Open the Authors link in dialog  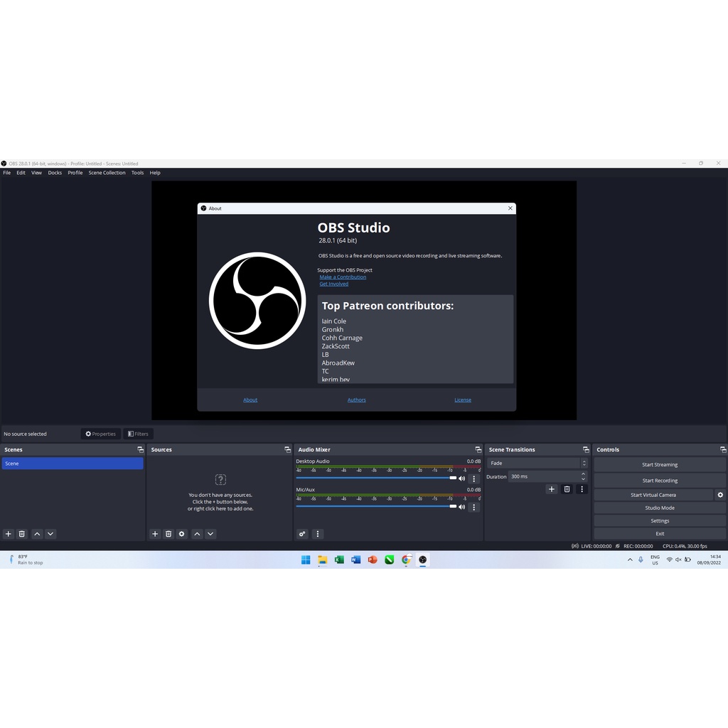pyautogui.click(x=357, y=400)
